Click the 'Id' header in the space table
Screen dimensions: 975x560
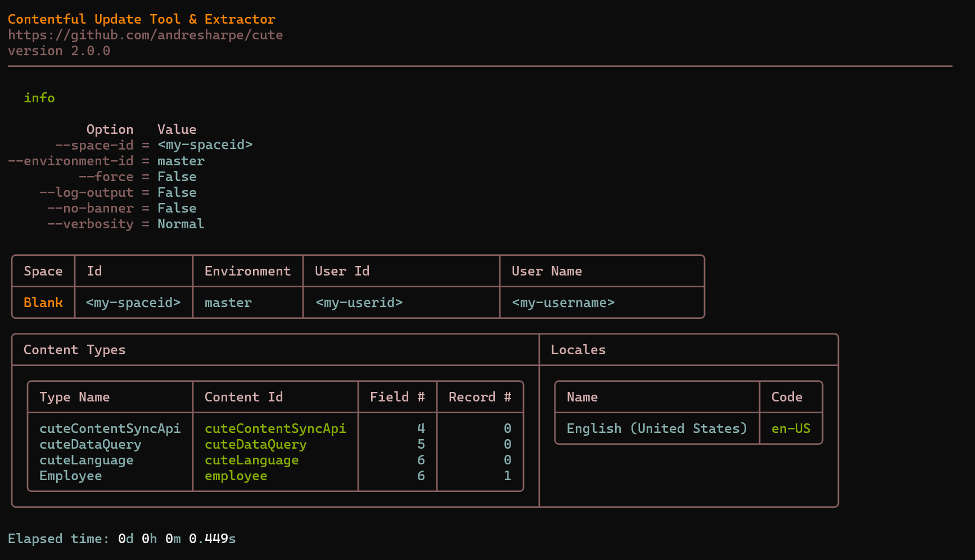[x=94, y=271]
